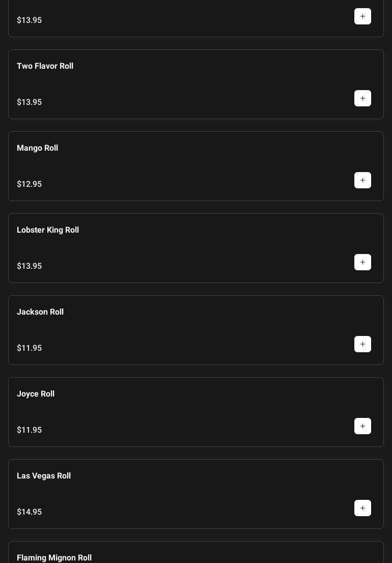The image size is (392, 563).
Task: Tap plus button on Joyce Roll card
Action: tap(362, 426)
